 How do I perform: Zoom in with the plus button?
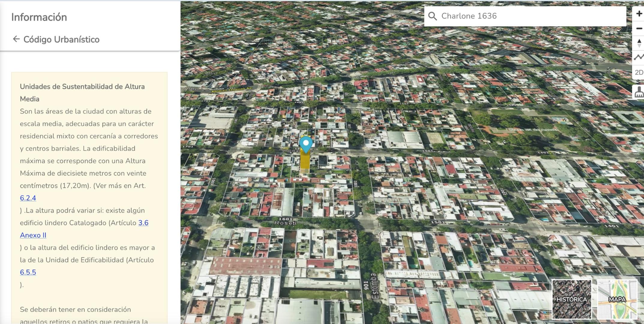[639, 14]
